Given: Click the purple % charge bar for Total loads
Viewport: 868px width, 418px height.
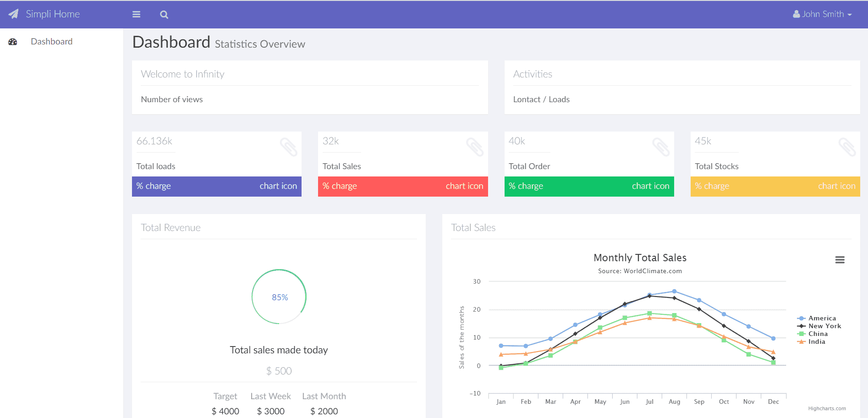Looking at the screenshot, I should [x=217, y=186].
